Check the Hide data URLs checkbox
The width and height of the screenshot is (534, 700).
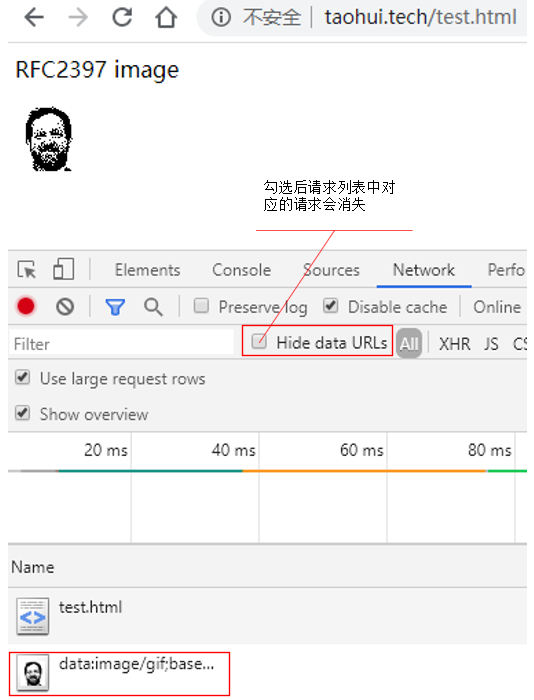tap(259, 342)
